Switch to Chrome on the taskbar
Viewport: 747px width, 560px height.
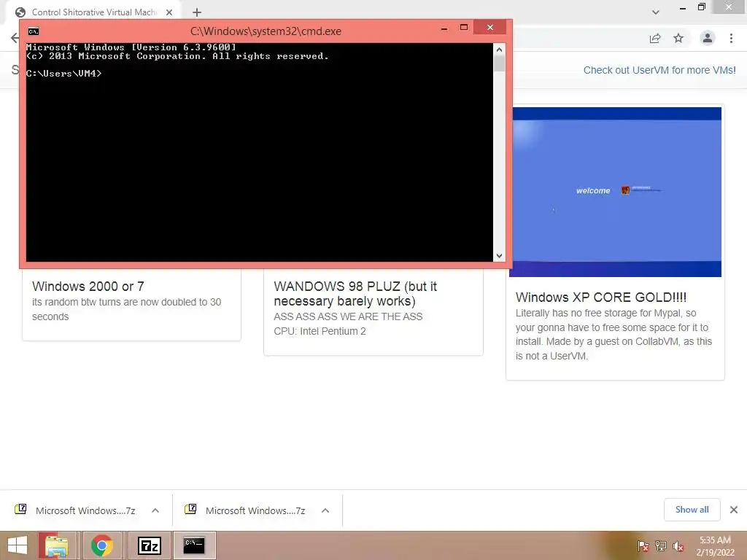click(x=102, y=545)
